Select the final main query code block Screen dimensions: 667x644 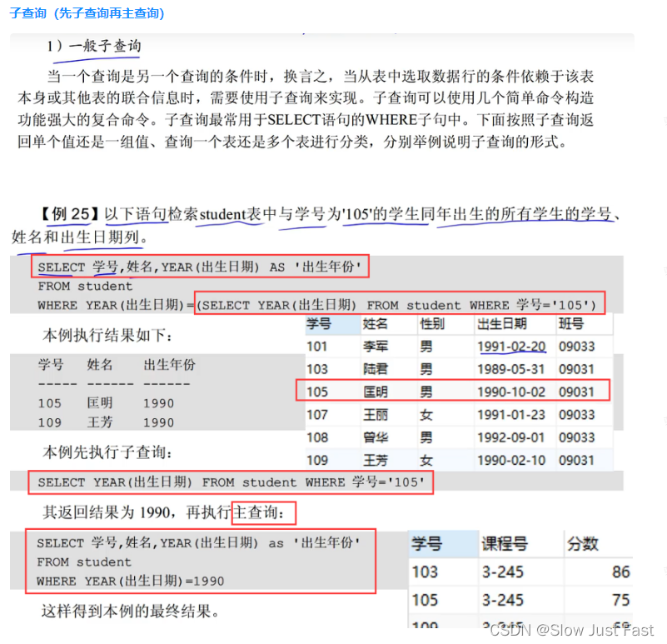click(200, 562)
